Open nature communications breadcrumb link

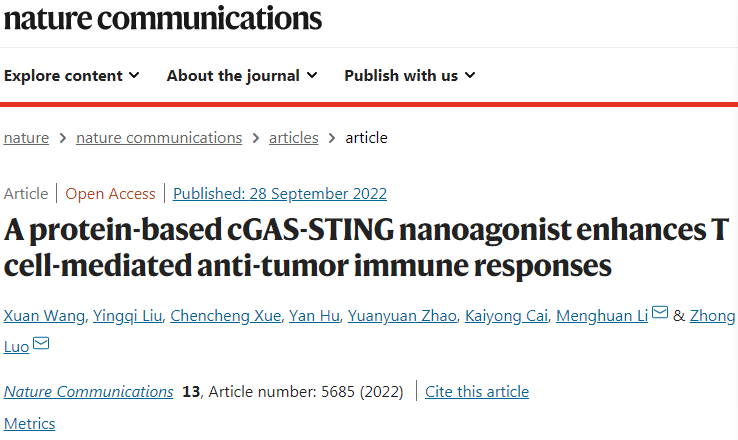pos(159,138)
